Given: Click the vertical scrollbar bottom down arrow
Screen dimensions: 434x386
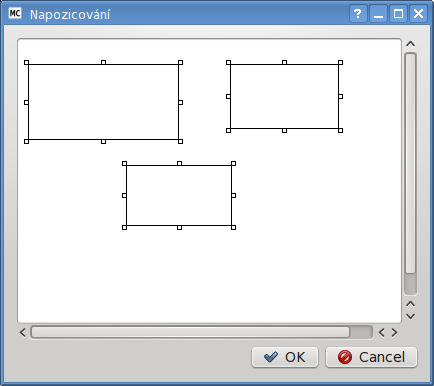Looking at the screenshot, I should click(x=411, y=316).
